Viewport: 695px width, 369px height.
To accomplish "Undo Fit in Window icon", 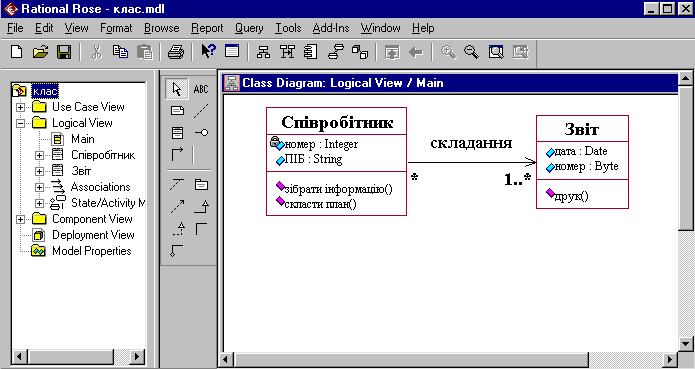I will [x=520, y=53].
